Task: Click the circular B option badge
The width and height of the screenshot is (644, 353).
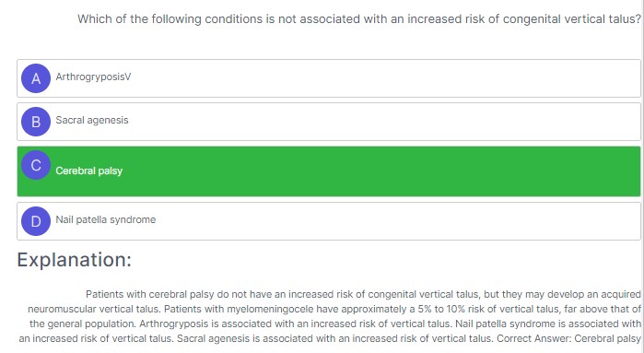Action: (36, 122)
